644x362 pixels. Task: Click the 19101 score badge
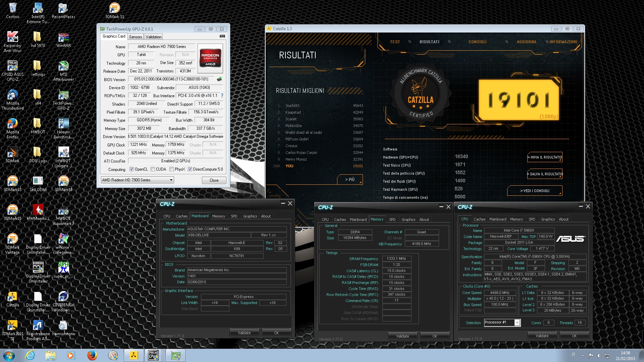pyautogui.click(x=519, y=100)
